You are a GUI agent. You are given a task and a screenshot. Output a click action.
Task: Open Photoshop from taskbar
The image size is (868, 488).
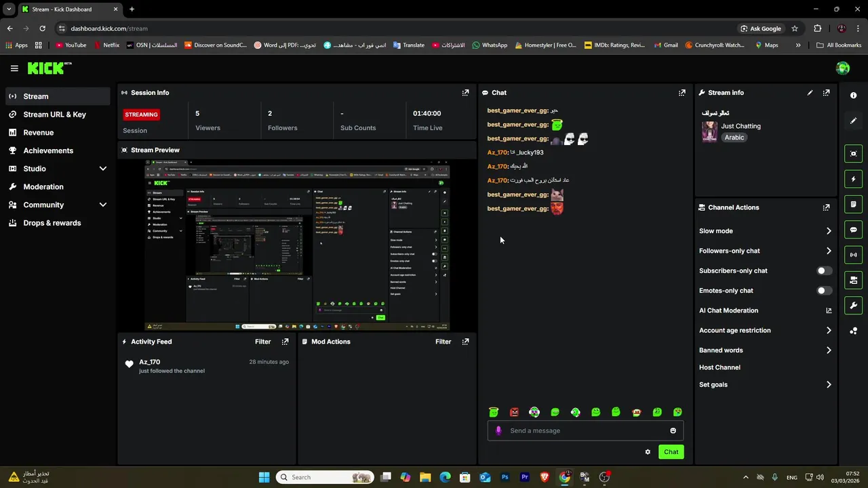click(505, 477)
